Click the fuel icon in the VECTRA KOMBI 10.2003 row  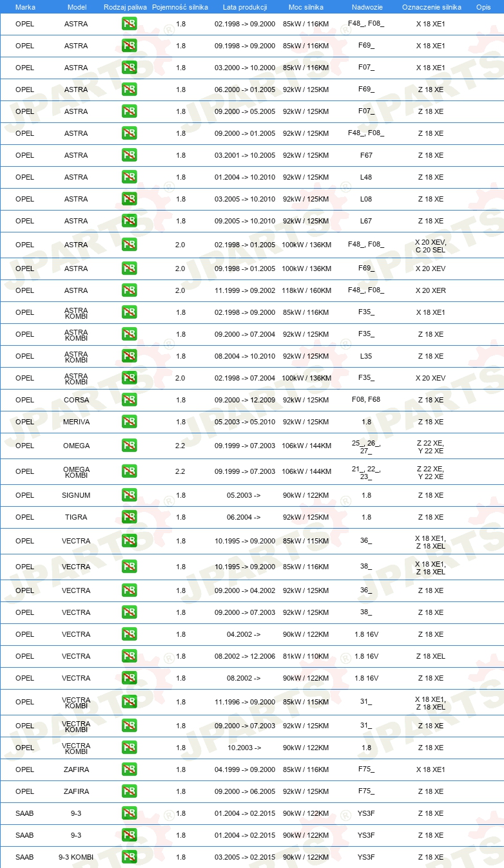[x=129, y=748]
